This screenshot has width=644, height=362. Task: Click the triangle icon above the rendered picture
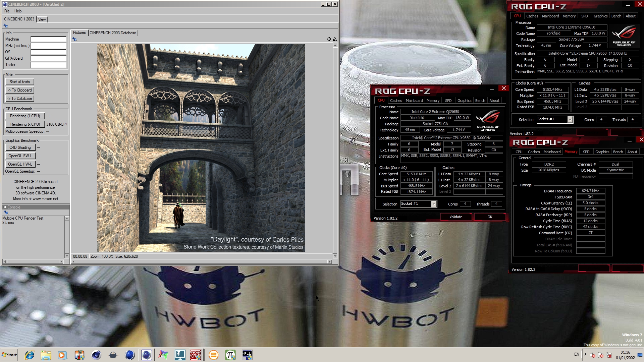pos(334,39)
